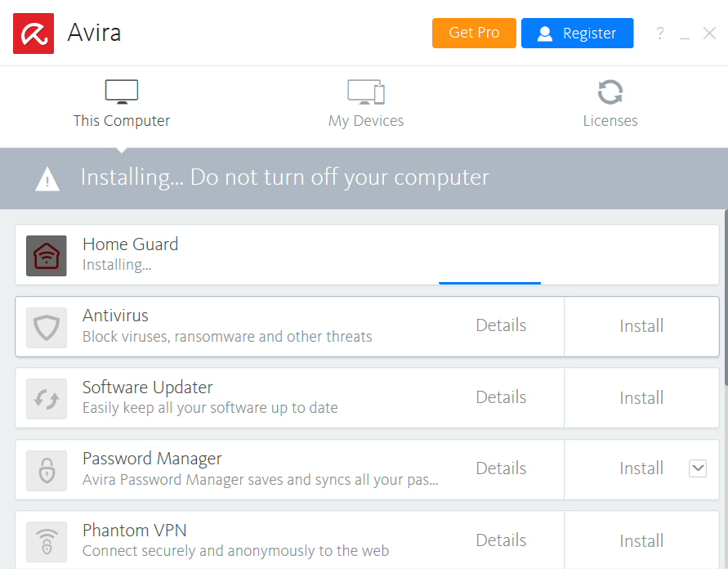The height and width of the screenshot is (569, 728).
Task: Open help via the question mark icon
Action: click(660, 34)
